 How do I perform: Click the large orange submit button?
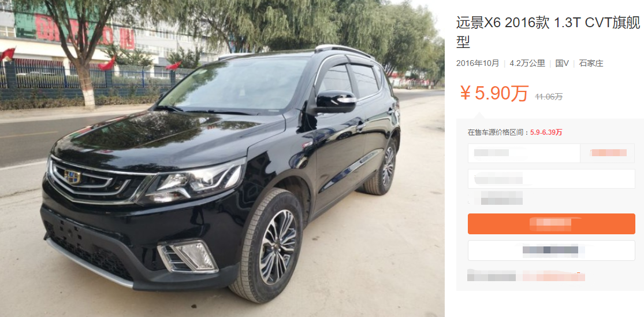pyautogui.click(x=551, y=224)
